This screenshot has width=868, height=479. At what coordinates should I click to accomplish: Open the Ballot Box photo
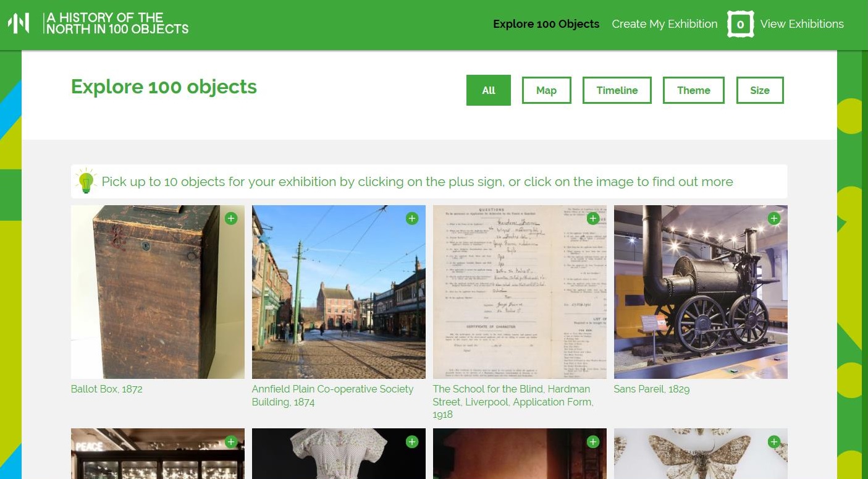tap(158, 292)
